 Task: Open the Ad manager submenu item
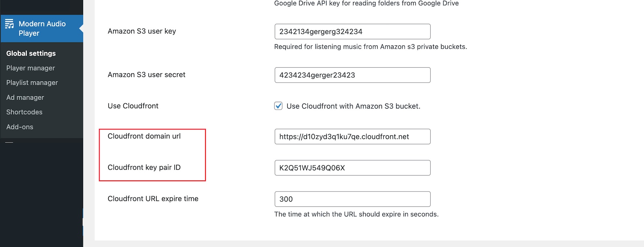25,97
